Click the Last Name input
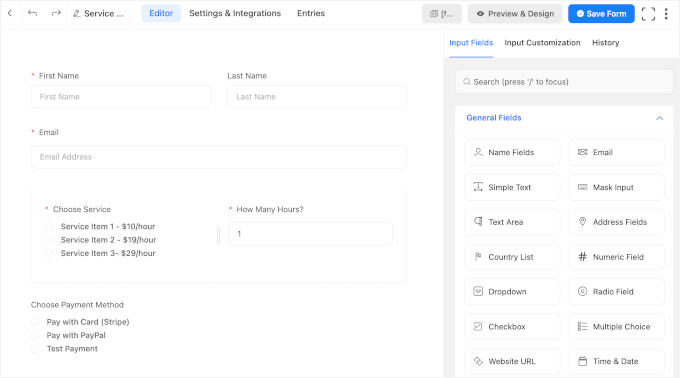 317,97
